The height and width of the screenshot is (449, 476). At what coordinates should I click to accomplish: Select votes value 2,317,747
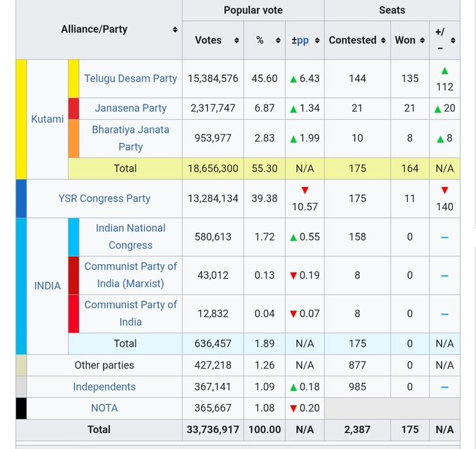point(213,108)
